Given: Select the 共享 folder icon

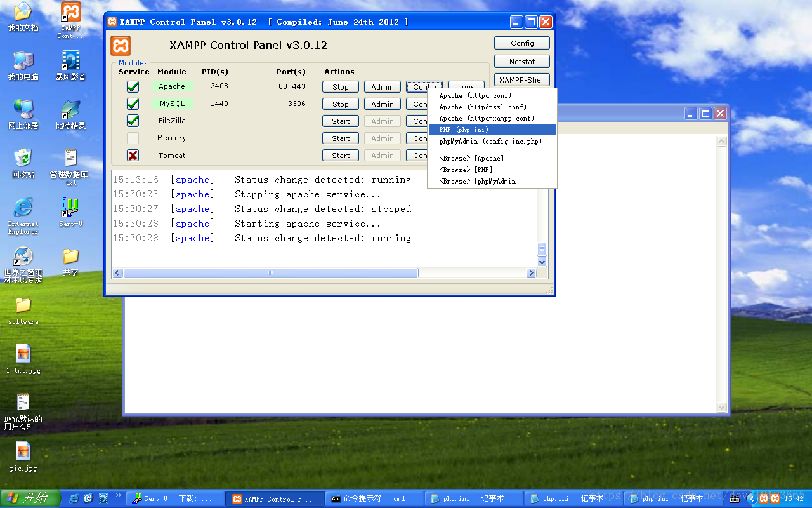Looking at the screenshot, I should (x=70, y=261).
